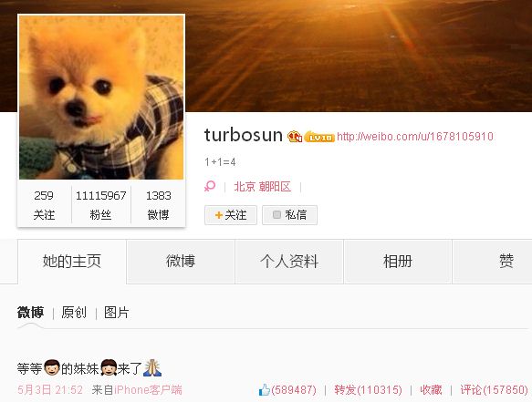Open the 赞 tab
Viewport: 532px width, 402px height.
point(506,262)
